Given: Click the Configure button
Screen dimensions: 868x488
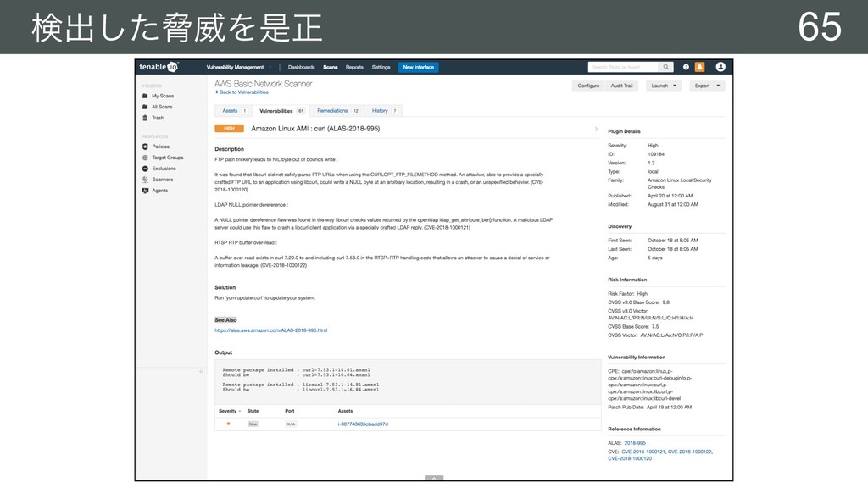Looking at the screenshot, I should (588, 86).
